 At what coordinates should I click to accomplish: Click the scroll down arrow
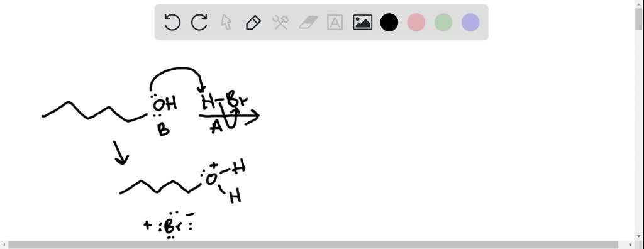(x=639, y=237)
